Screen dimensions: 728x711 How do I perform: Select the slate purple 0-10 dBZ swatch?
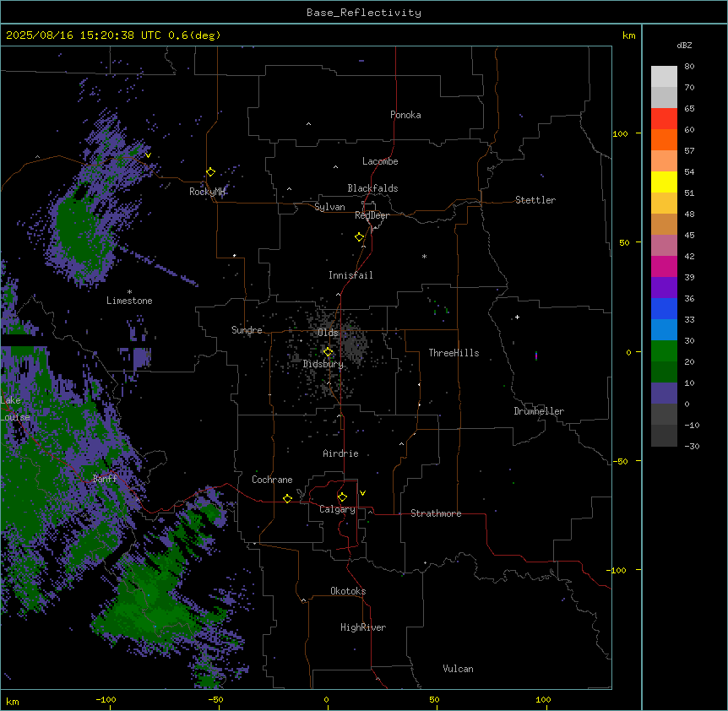tap(664, 393)
